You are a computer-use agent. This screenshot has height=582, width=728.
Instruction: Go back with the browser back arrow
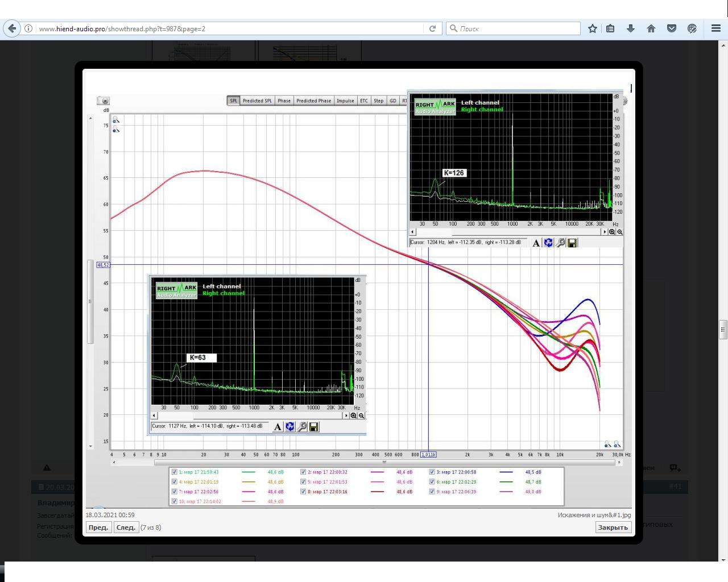(12, 28)
